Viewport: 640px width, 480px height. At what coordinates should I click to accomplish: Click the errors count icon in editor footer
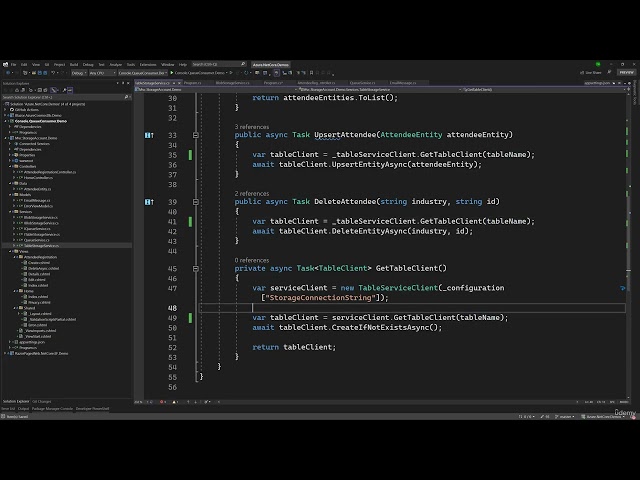click(x=162, y=402)
